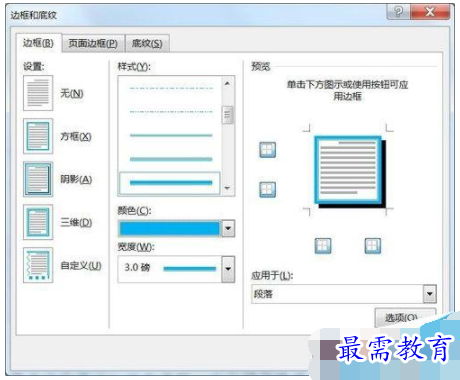The image size is (460, 380).
Task: Click the 选项(O) options button
Action: pyautogui.click(x=405, y=317)
